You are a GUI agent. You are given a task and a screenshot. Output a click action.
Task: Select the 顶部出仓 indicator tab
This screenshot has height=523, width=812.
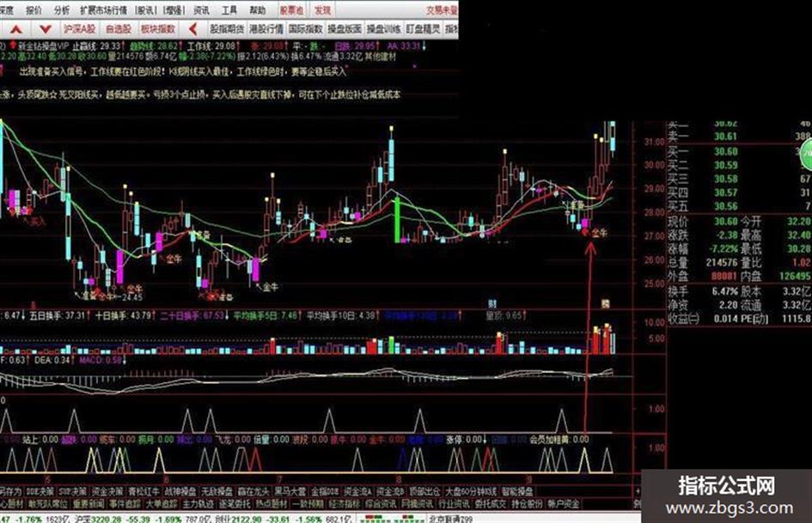424,491
